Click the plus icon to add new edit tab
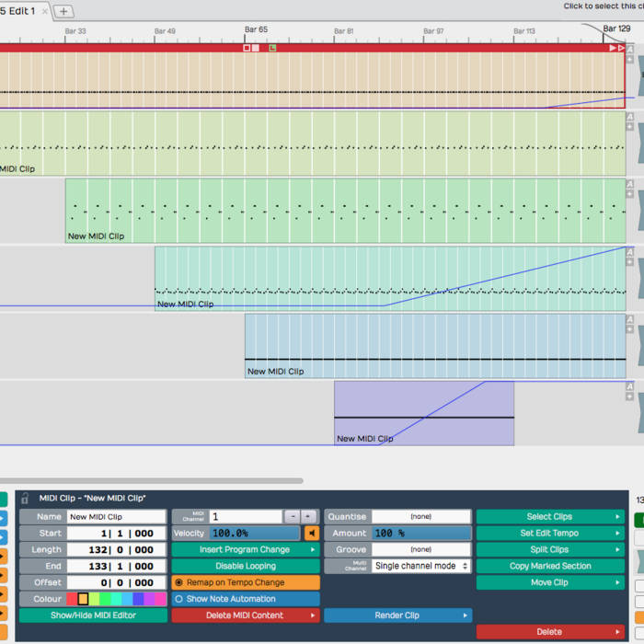Viewport: 644px width, 644px height. [x=63, y=11]
